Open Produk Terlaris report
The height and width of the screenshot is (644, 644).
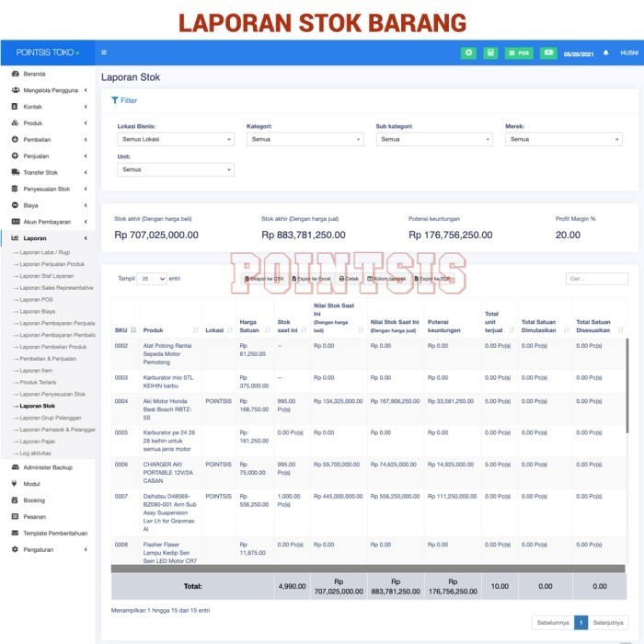(x=38, y=383)
